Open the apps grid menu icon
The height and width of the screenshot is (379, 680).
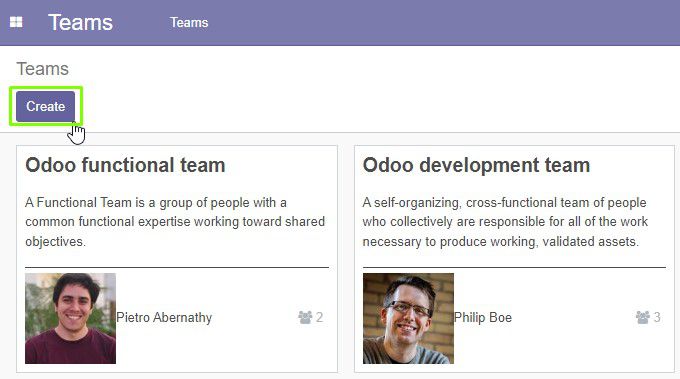click(x=16, y=22)
